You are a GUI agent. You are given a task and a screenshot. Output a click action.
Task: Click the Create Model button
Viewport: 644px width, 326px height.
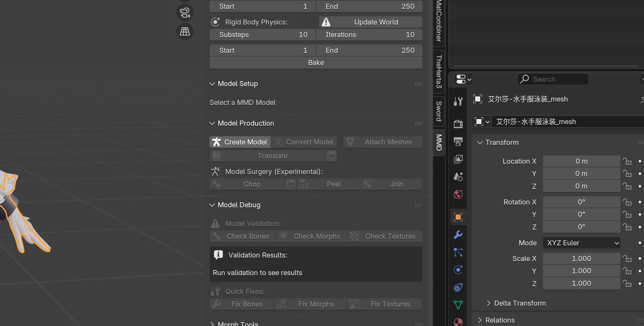(x=240, y=142)
